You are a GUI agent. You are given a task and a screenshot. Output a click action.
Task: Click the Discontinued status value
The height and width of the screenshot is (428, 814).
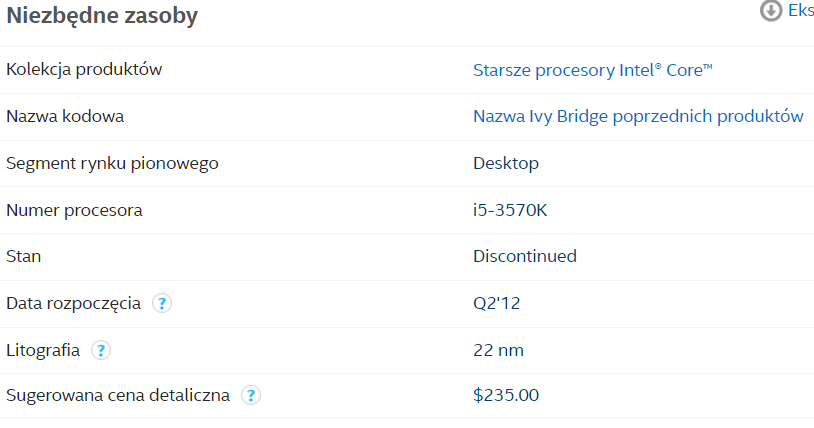[525, 256]
